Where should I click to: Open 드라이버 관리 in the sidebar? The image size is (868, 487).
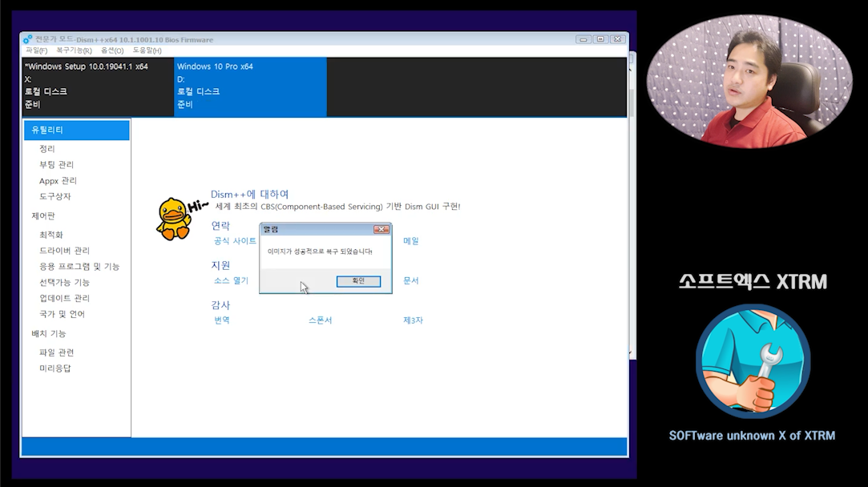(64, 251)
